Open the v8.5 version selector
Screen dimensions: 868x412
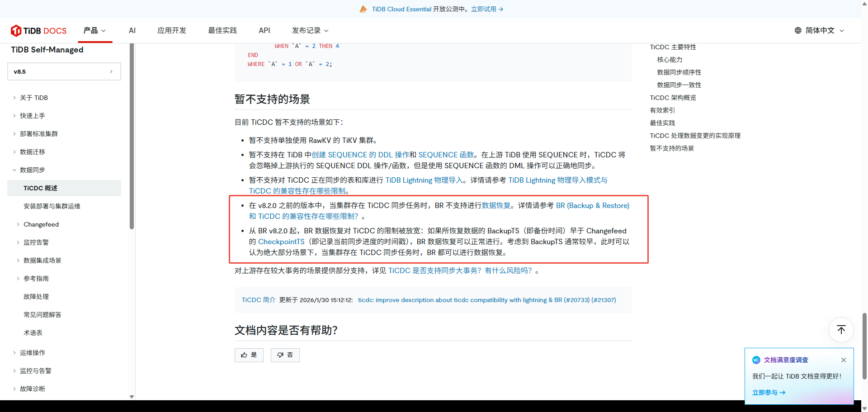[x=64, y=71]
